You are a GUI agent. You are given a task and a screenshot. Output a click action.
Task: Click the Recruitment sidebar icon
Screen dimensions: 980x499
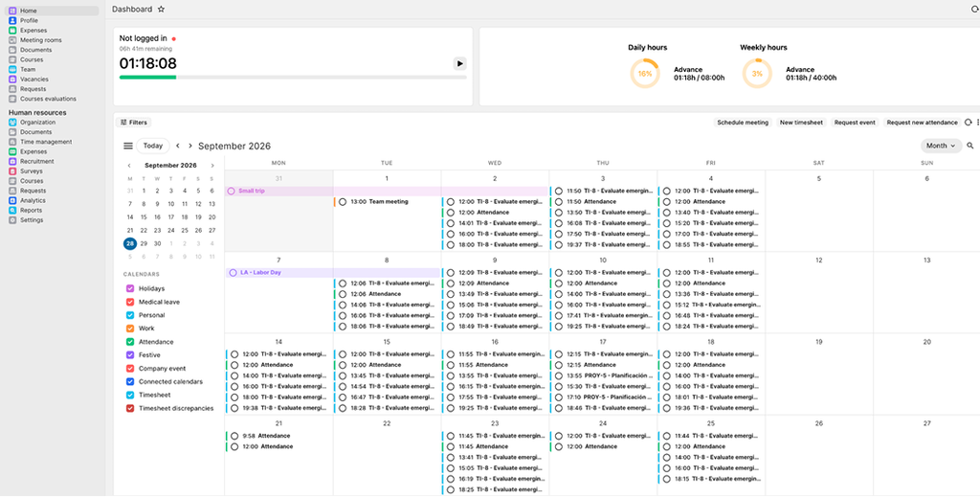pyautogui.click(x=12, y=161)
